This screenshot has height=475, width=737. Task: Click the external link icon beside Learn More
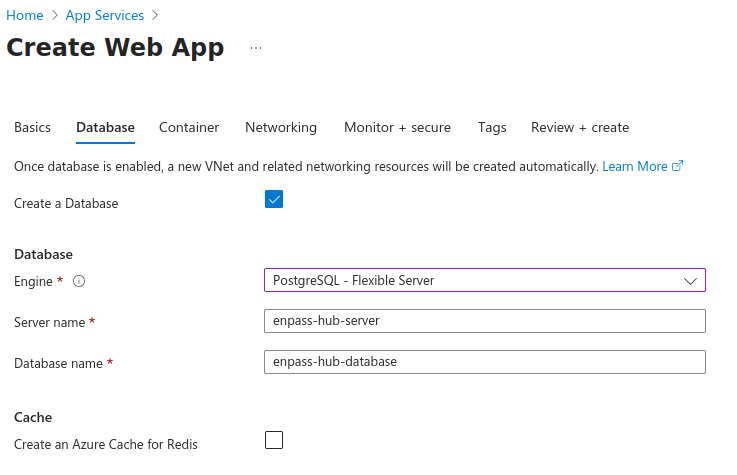(677, 166)
